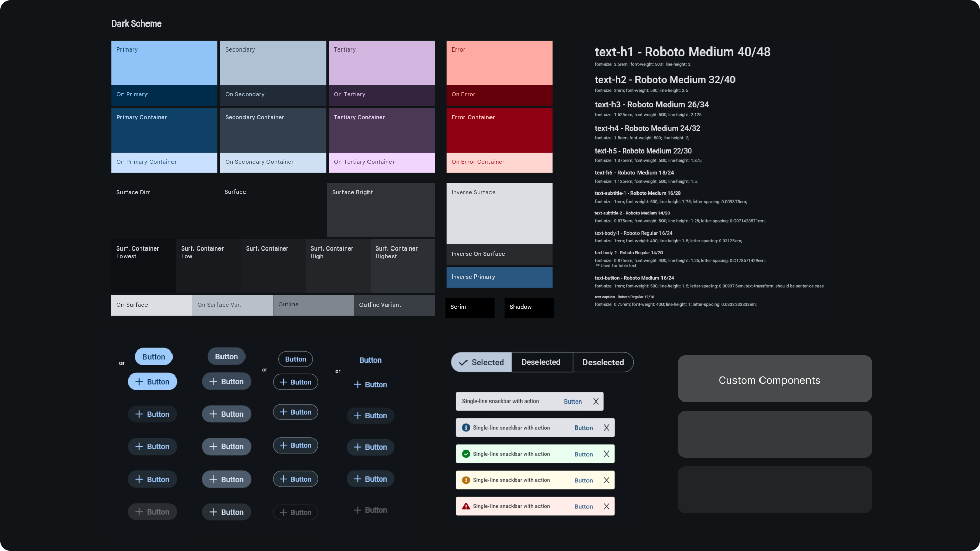This screenshot has height=551, width=980.
Task: Toggle the Selected segment with checkmark
Action: pyautogui.click(x=481, y=362)
